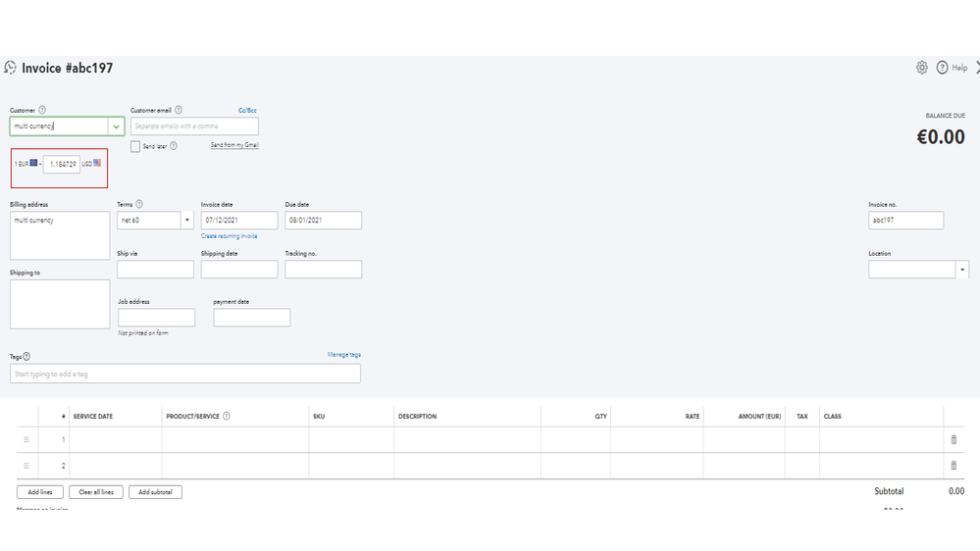Click the Customer info help icon
The height and width of the screenshot is (551, 980).
[42, 110]
